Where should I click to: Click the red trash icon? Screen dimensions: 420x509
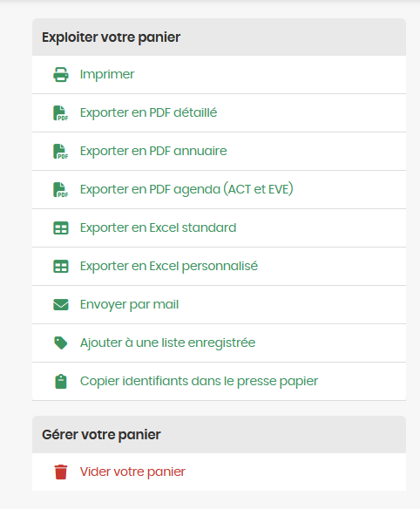point(61,472)
